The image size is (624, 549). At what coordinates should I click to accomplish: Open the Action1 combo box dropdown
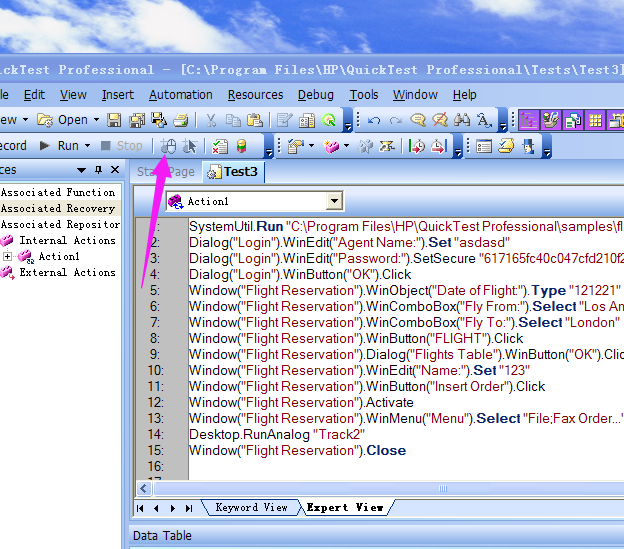[x=334, y=201]
